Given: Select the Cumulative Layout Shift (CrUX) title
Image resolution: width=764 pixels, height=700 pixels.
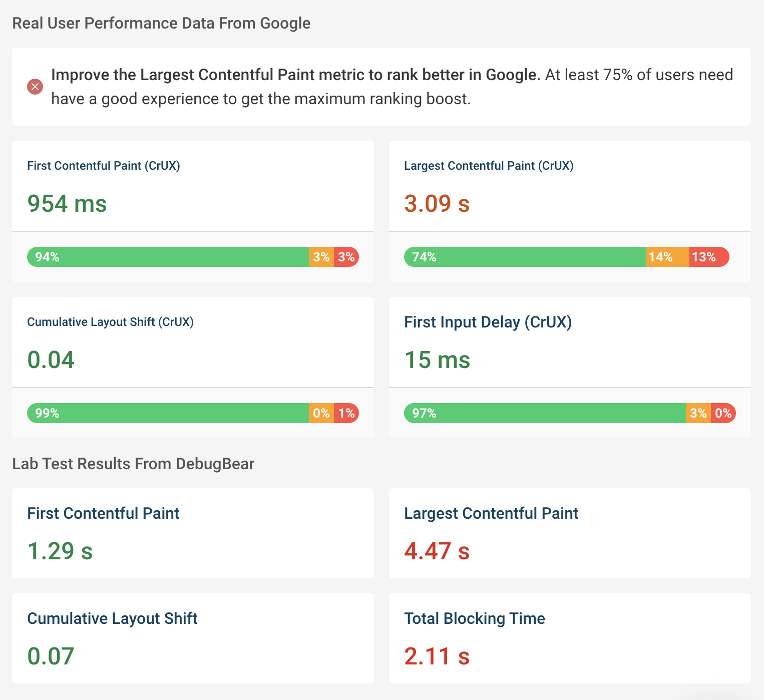Looking at the screenshot, I should click(110, 322).
